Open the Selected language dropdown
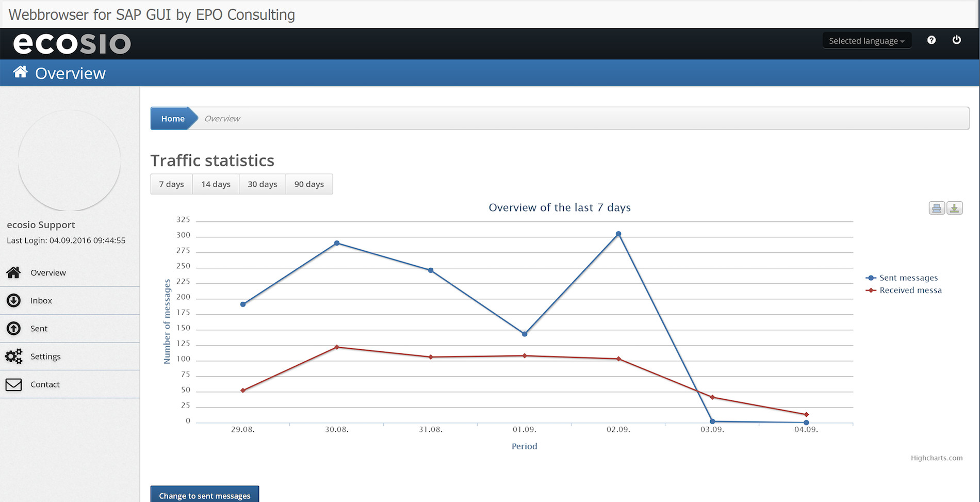Screen dimensions: 980x502 coord(867,41)
